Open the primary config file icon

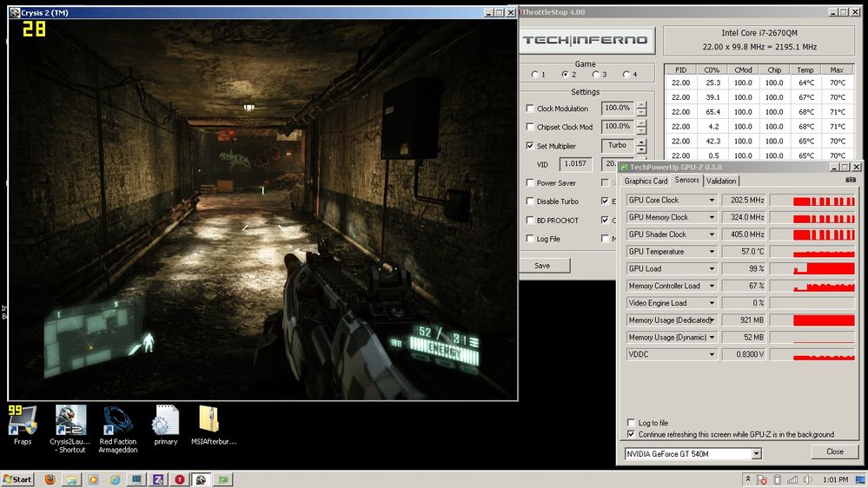165,425
